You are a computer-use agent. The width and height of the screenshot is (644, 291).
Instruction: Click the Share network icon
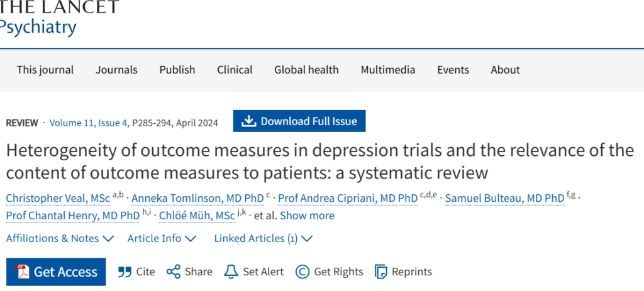click(174, 272)
